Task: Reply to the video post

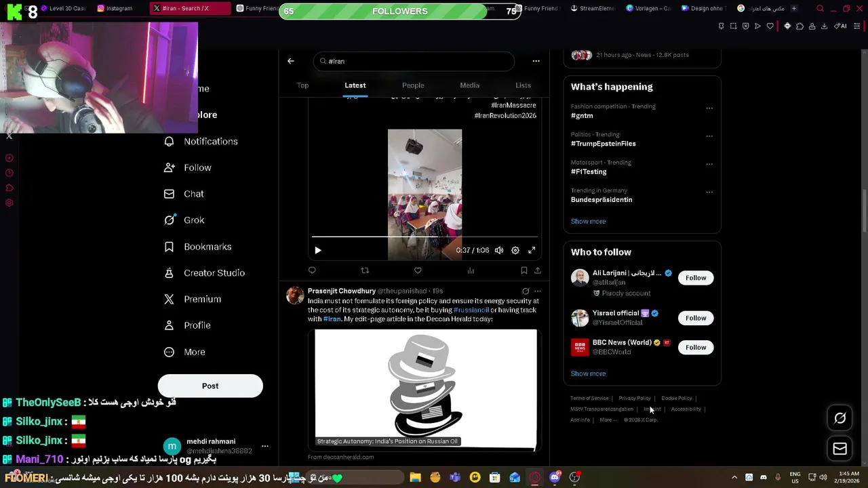Action: [x=312, y=270]
